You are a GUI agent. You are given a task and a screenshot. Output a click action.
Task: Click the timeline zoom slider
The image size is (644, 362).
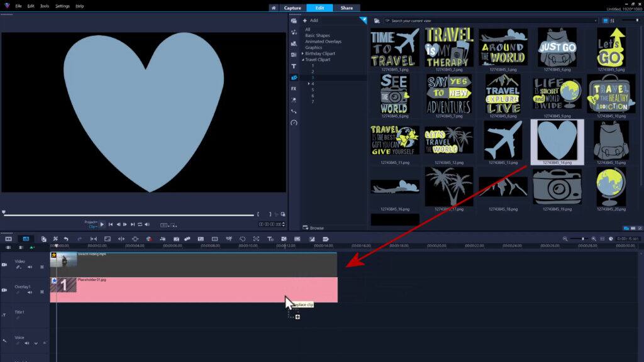coord(583,239)
